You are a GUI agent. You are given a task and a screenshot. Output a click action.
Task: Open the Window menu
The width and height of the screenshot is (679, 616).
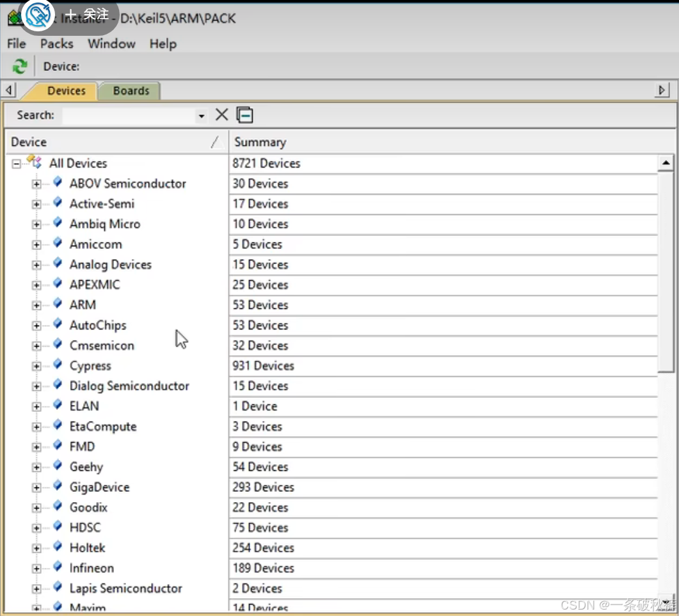click(111, 43)
